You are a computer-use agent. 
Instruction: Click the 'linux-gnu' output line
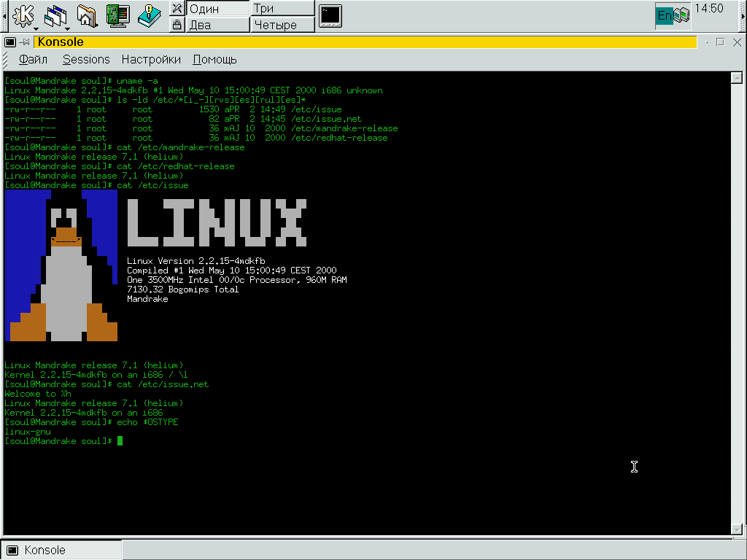pos(28,432)
